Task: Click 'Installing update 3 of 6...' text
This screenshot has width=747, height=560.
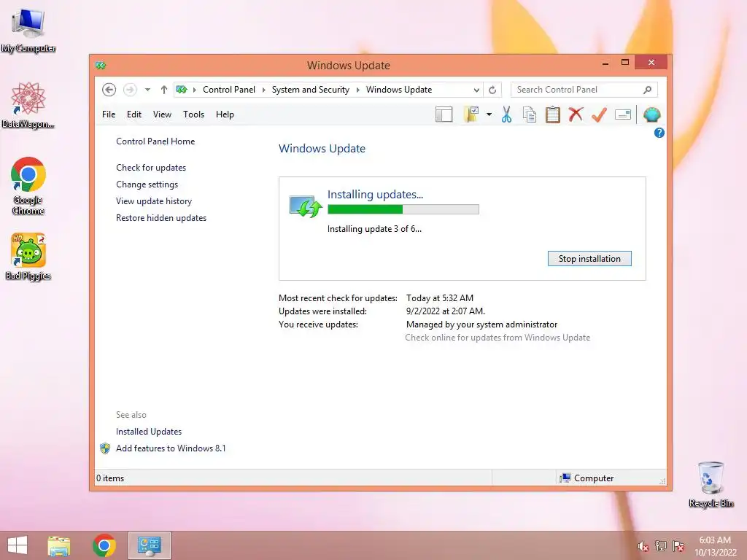Action: tap(374, 229)
